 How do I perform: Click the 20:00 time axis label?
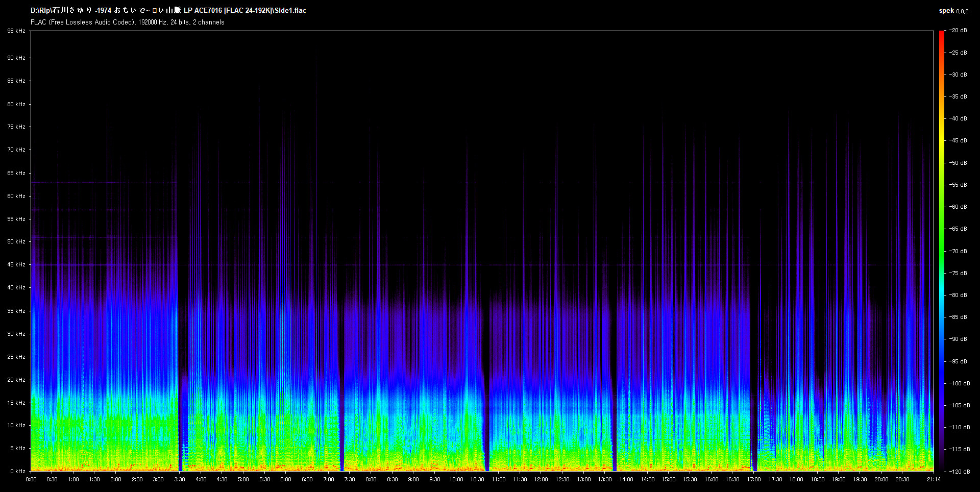[x=881, y=480]
